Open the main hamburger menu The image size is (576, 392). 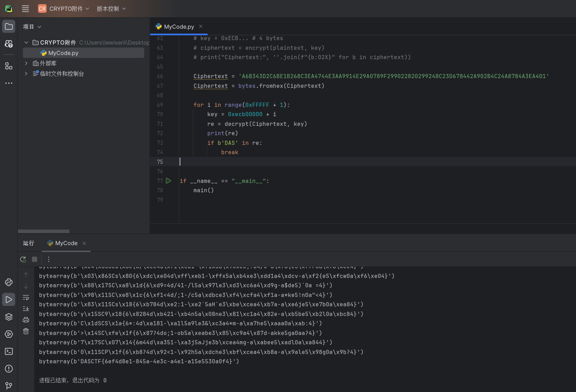point(26,9)
